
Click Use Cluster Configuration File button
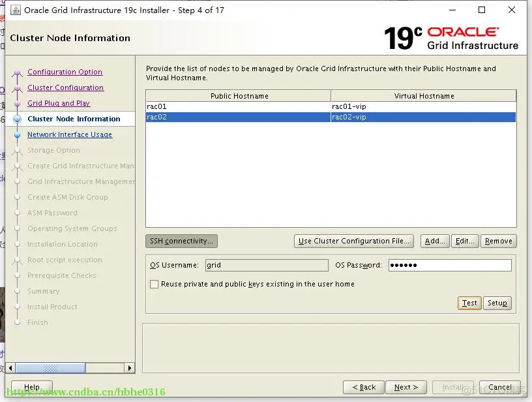point(354,241)
